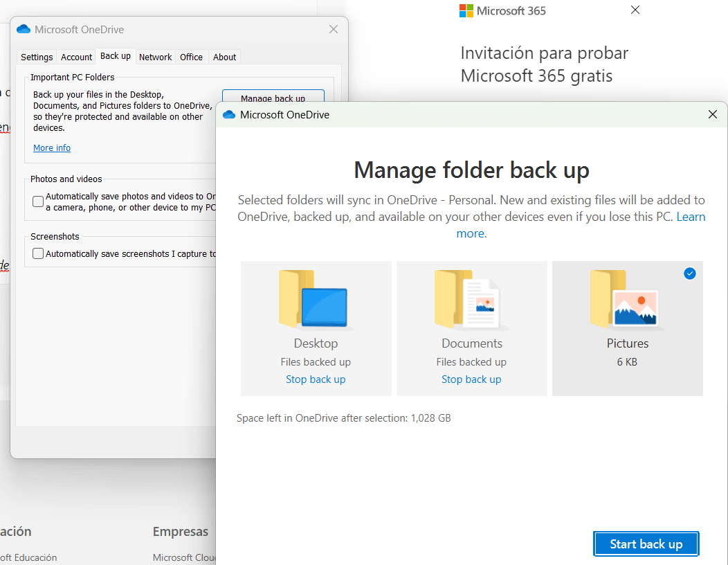This screenshot has width=728, height=565.
Task: Close the OneDrive settings window
Action: tap(334, 29)
